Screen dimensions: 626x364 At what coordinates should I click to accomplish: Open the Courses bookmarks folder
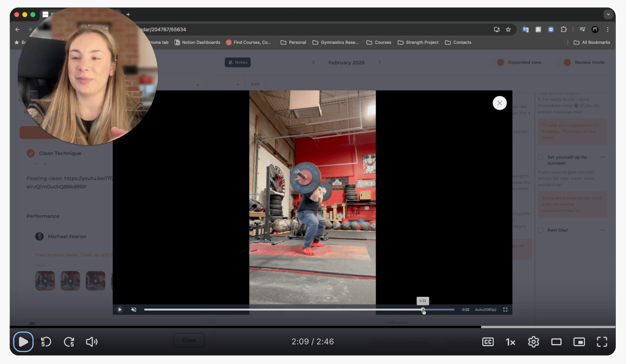(379, 42)
